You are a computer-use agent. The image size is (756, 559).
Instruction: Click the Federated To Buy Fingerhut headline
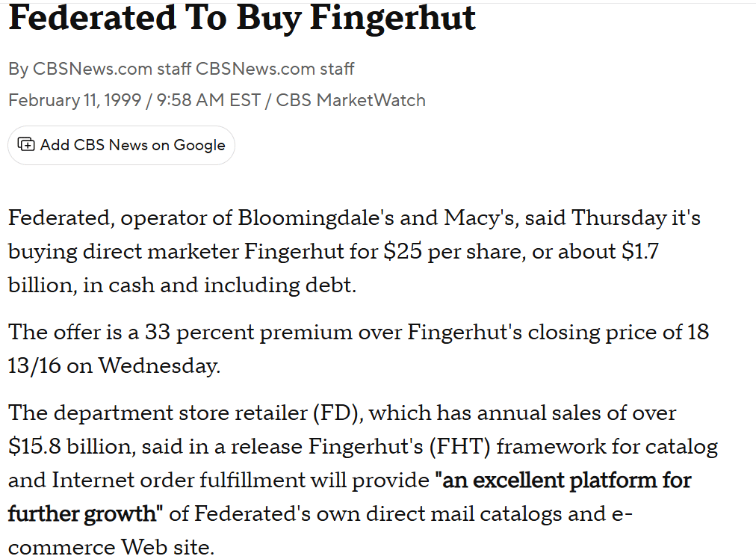click(241, 18)
